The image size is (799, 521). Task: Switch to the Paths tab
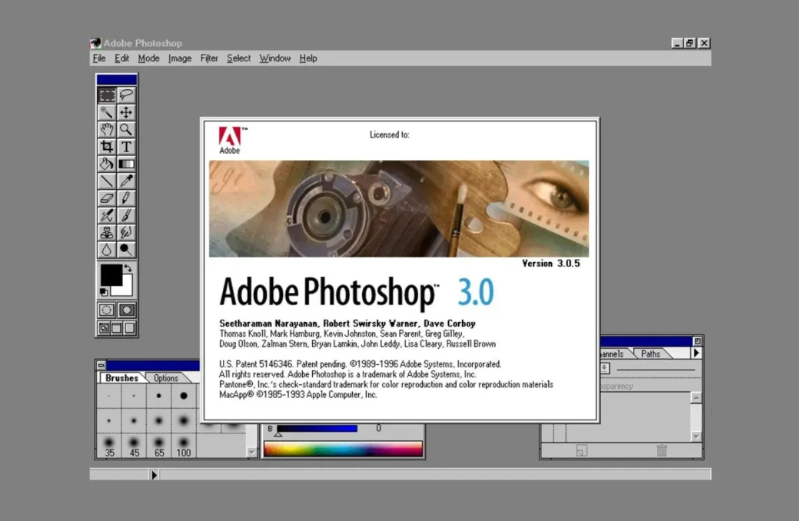(650, 354)
